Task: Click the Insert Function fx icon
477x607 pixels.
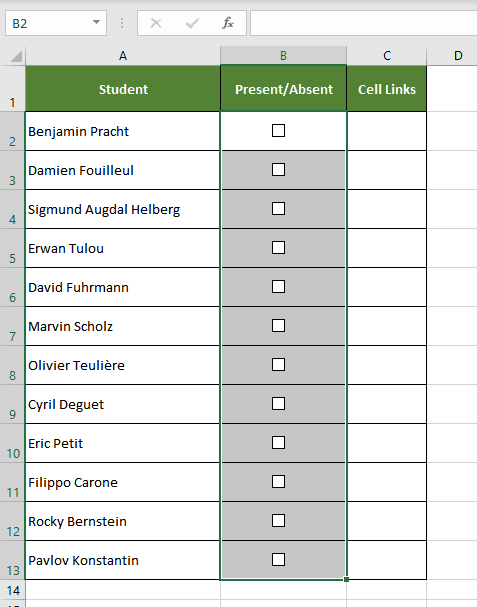Action: 228,24
